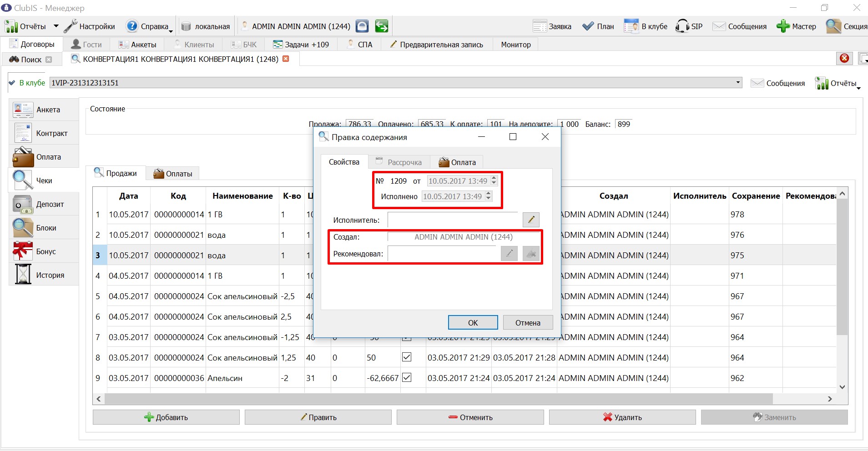Toggle the checkbox in row 9
The width and height of the screenshot is (868, 451).
coord(407,378)
